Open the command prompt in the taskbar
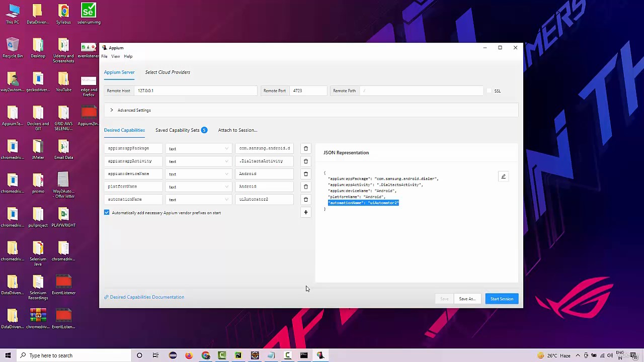Image resolution: width=644 pixels, height=362 pixels. [304, 355]
